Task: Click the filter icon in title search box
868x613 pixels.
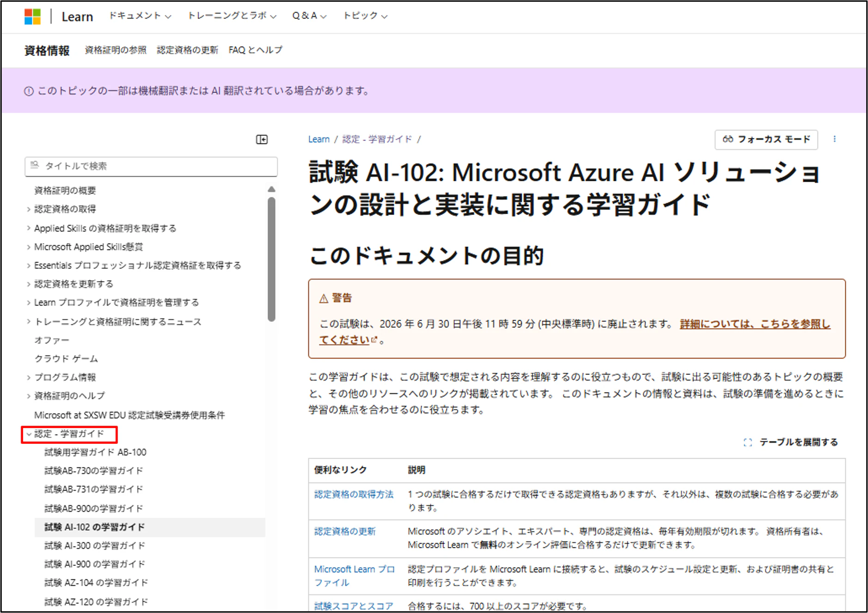Action: coord(35,166)
